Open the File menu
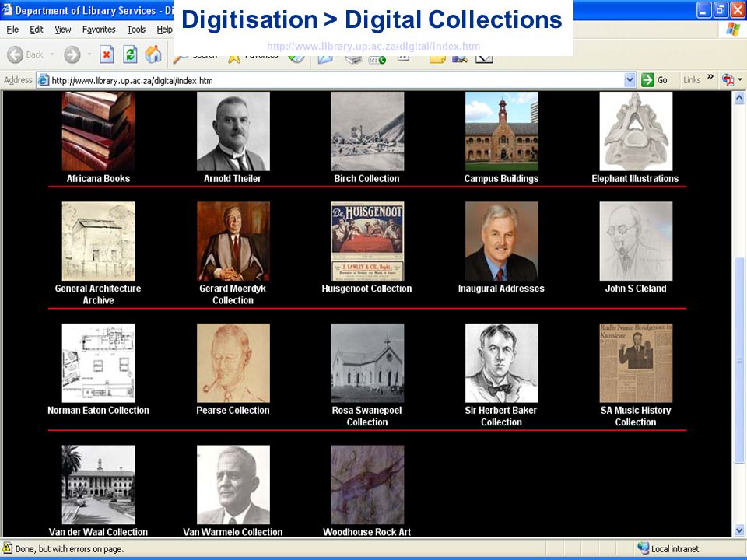The image size is (747, 560). 12,30
